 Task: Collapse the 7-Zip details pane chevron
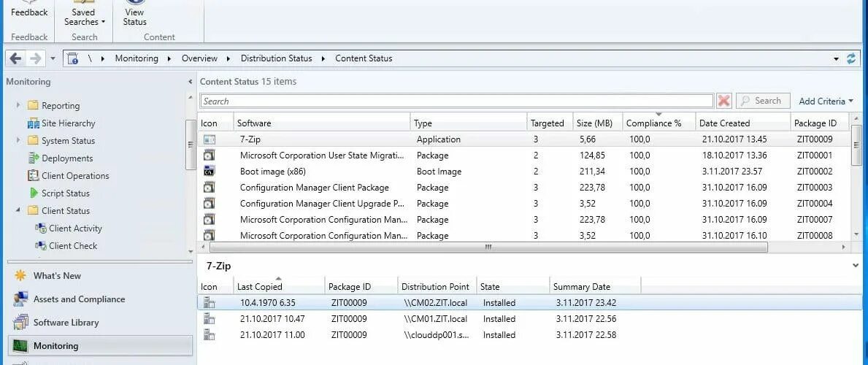tap(856, 266)
